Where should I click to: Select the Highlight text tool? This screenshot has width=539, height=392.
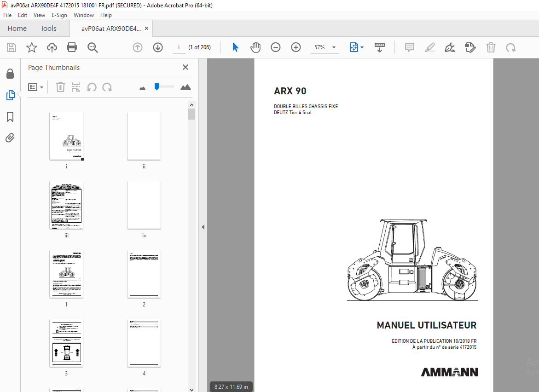point(430,47)
